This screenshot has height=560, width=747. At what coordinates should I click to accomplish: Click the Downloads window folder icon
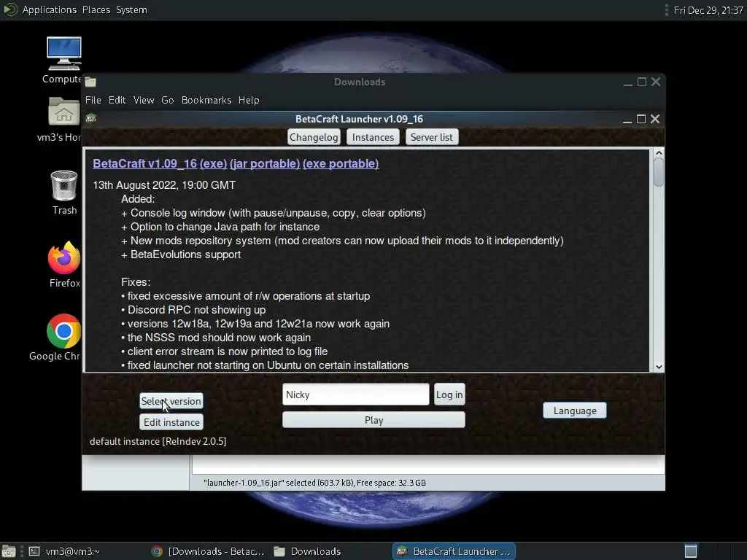coord(90,82)
